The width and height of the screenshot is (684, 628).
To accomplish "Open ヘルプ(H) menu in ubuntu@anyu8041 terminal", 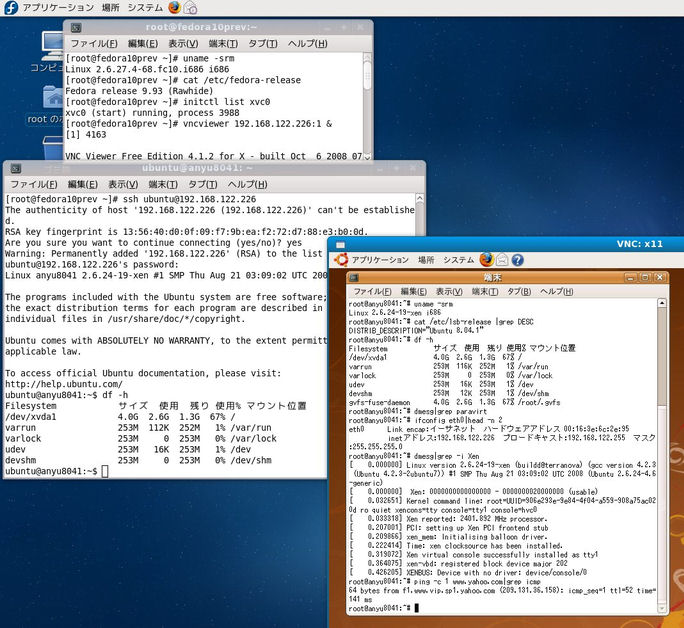I will click(247, 184).
